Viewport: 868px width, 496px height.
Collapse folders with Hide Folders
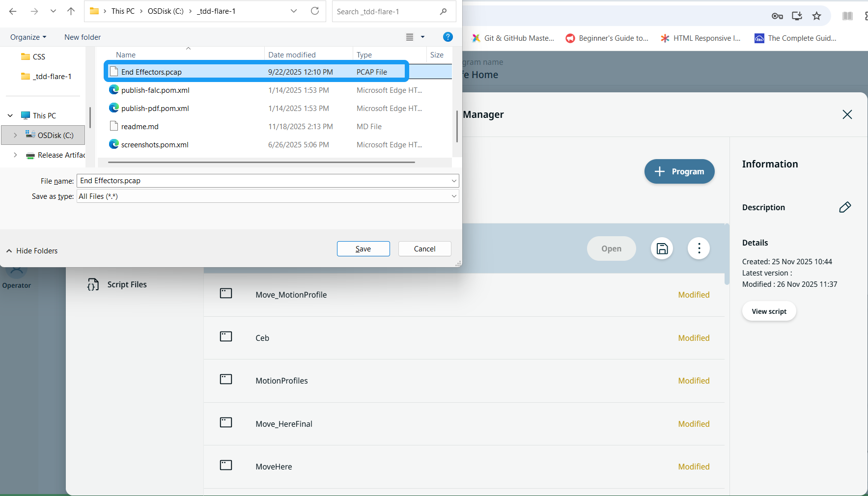click(32, 251)
